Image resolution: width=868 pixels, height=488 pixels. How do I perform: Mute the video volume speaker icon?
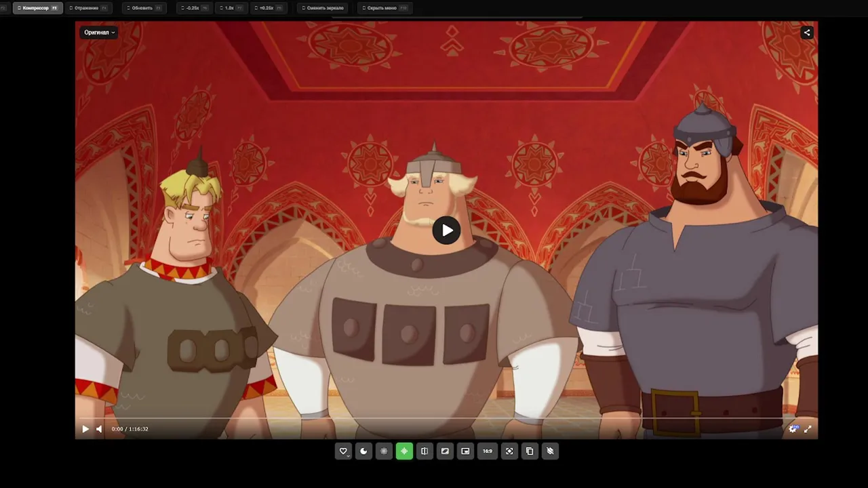pos(99,429)
